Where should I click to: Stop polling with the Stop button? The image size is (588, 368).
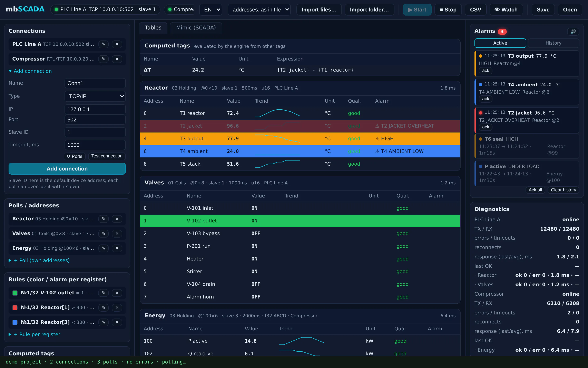(x=448, y=10)
